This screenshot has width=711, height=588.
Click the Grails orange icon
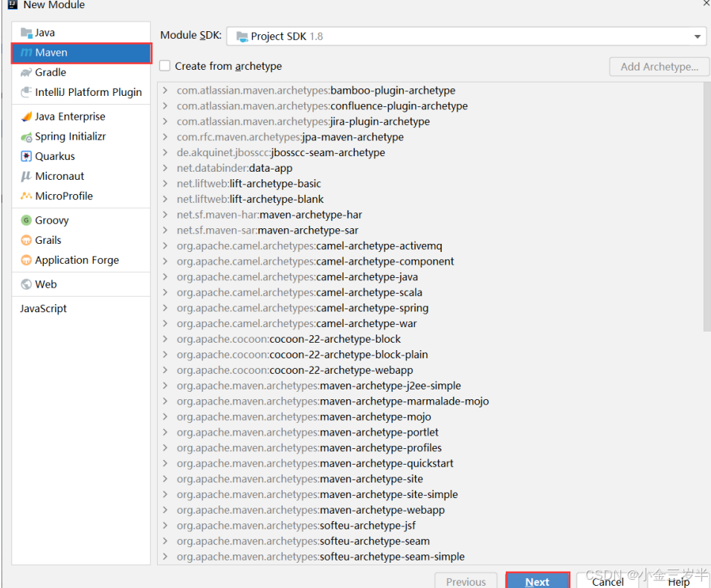pyautogui.click(x=26, y=240)
